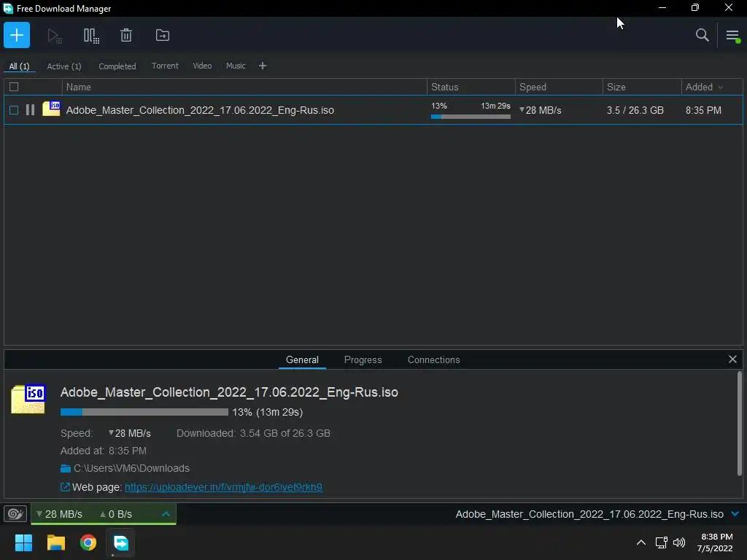
Task: Click the 0 B/s upload speed in status bar
Action: [116, 514]
